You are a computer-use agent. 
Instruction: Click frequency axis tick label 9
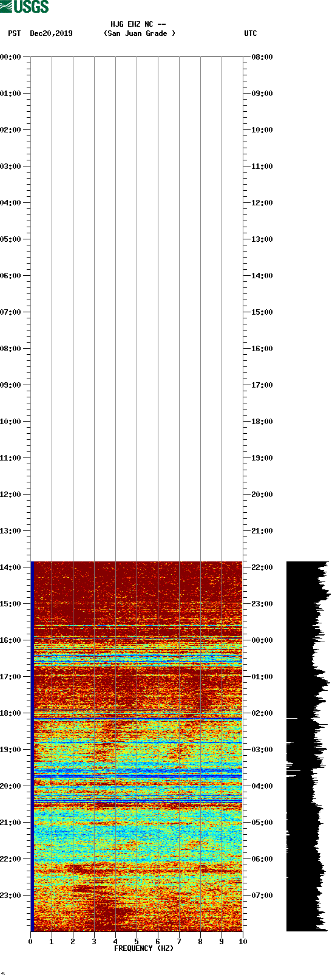222,942
